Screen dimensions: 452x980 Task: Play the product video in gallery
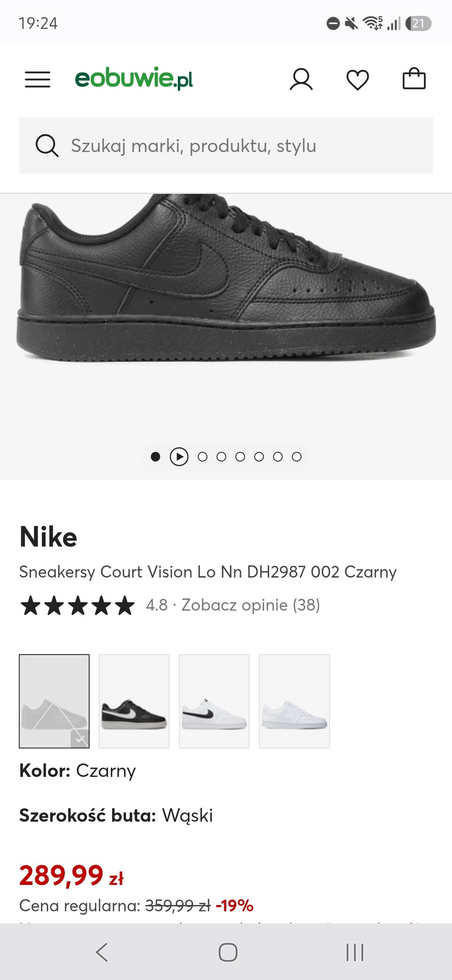[x=179, y=457]
